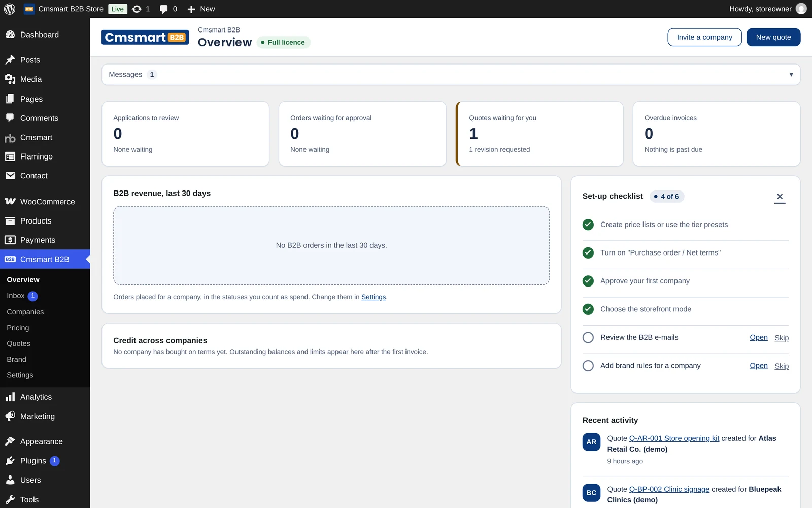Click the Howdy, storeowner profile avatar
The height and width of the screenshot is (508, 812).
801,9
